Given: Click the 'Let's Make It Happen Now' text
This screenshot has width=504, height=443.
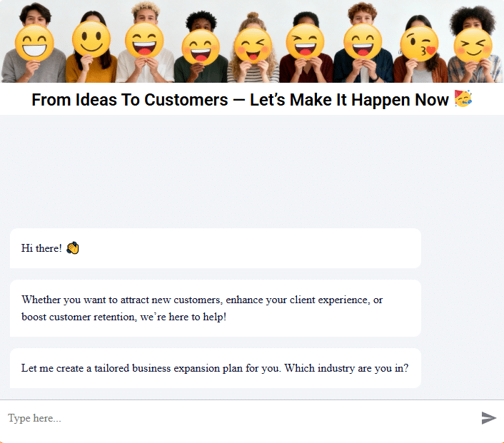Looking at the screenshot, I should [x=349, y=100].
